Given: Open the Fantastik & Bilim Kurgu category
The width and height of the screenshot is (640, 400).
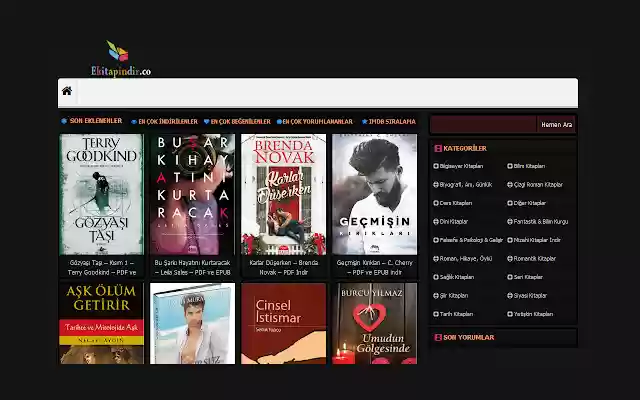Looking at the screenshot, I should 541,222.
